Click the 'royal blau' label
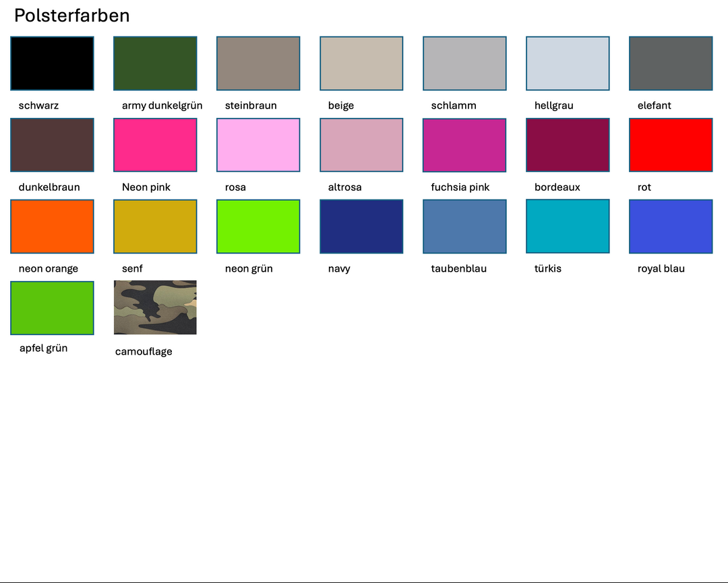 [x=661, y=269]
